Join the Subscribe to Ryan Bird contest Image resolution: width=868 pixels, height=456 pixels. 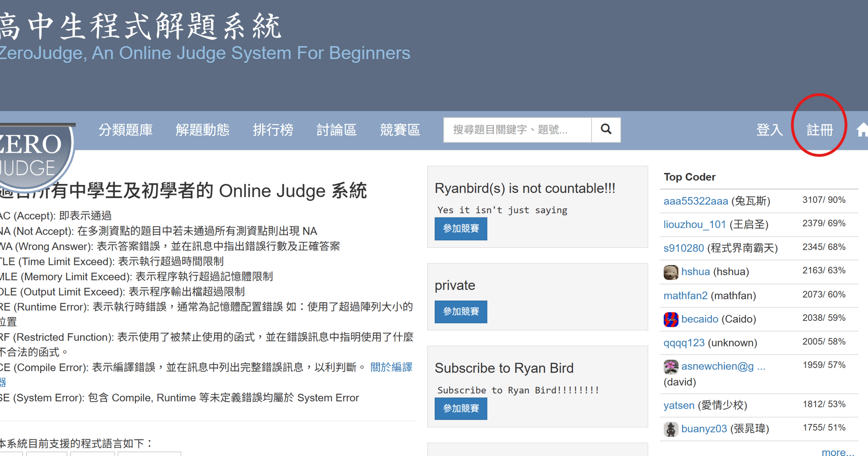[x=461, y=408]
